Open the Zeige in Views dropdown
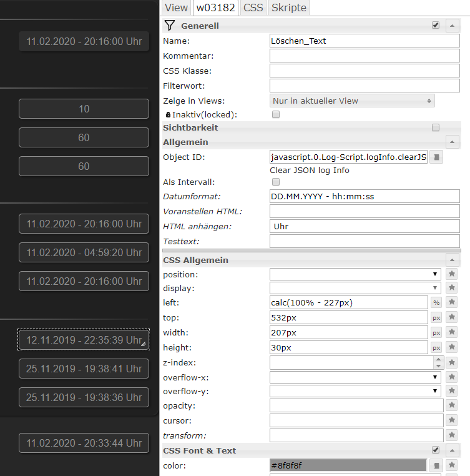Screen dimensions: 470x476 352,101
